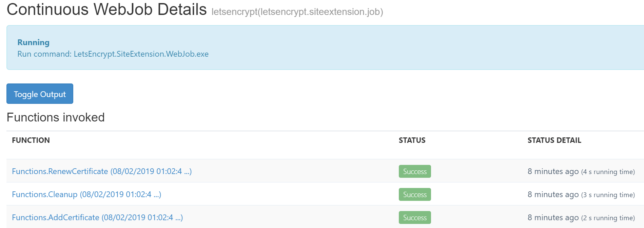Viewport: 644px width, 228px height.
Task: Click the Success badge for AddCertificate
Action: point(414,217)
